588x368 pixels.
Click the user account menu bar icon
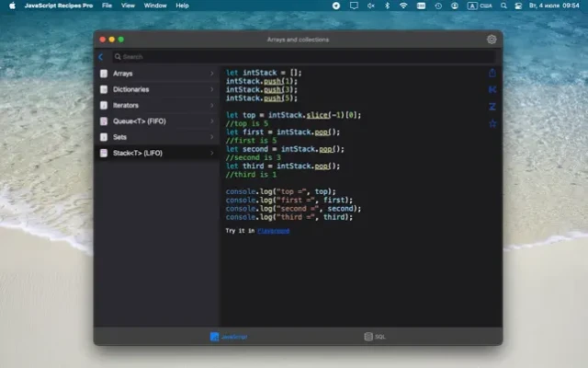455,6
